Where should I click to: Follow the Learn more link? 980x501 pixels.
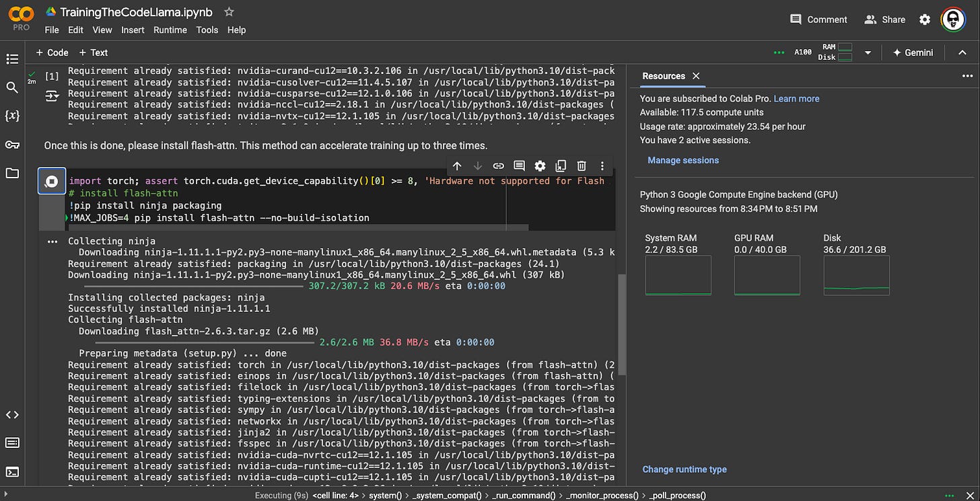(796, 99)
